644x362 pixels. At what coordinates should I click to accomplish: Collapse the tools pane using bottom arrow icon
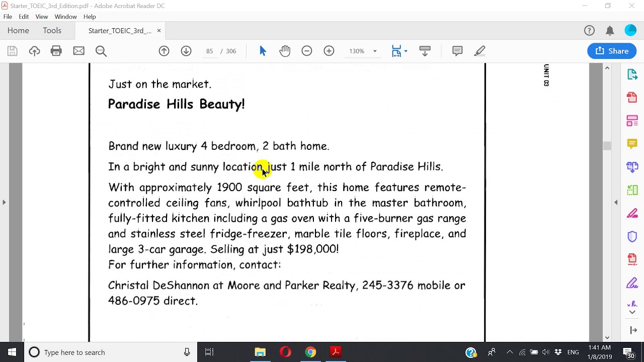point(632,330)
